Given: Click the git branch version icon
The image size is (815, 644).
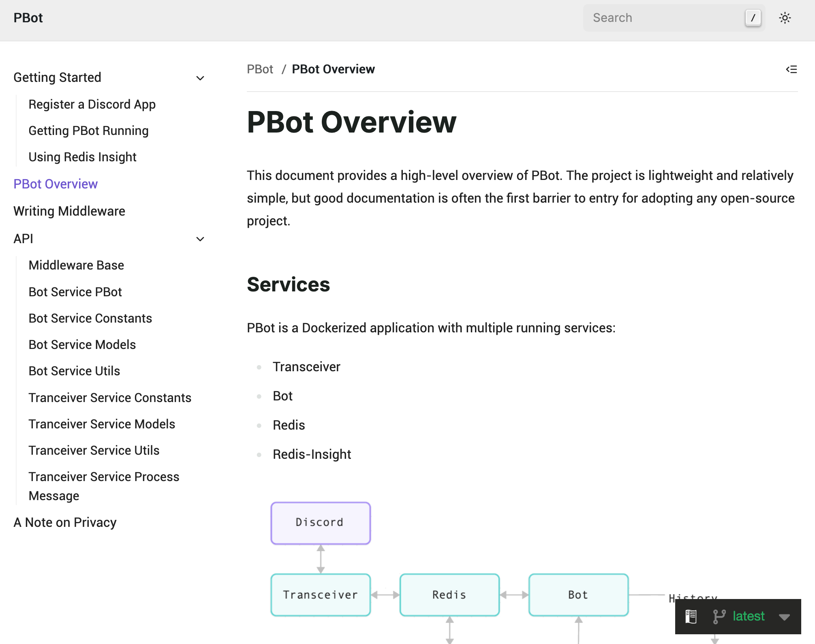Looking at the screenshot, I should coord(719,616).
